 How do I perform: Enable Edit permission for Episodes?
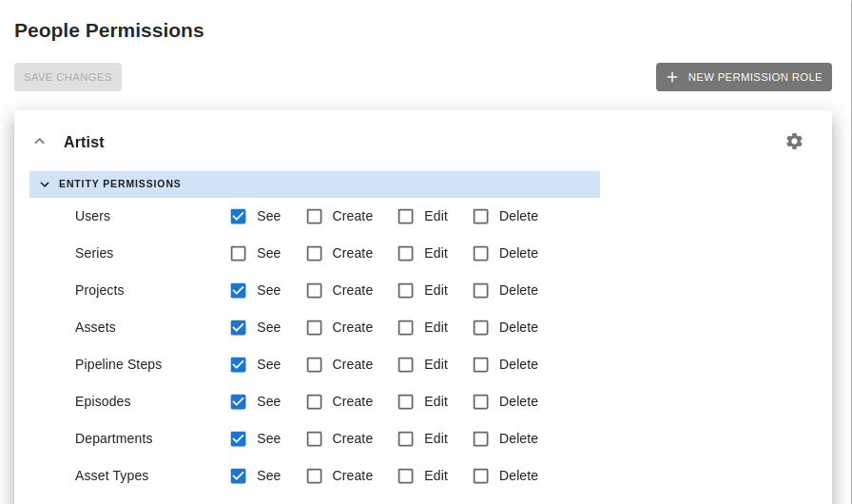pos(406,401)
